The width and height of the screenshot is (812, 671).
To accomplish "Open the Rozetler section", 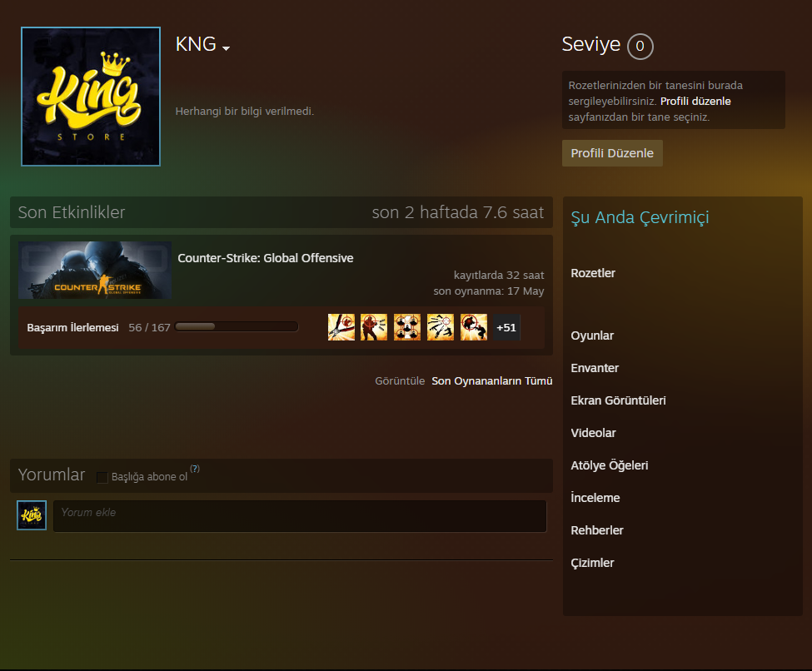I will pos(593,273).
